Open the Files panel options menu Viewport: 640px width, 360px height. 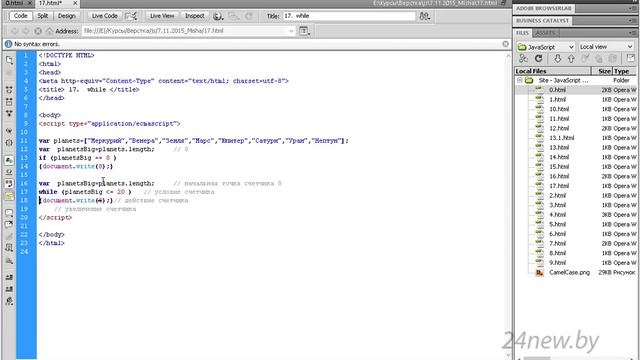coord(633,33)
